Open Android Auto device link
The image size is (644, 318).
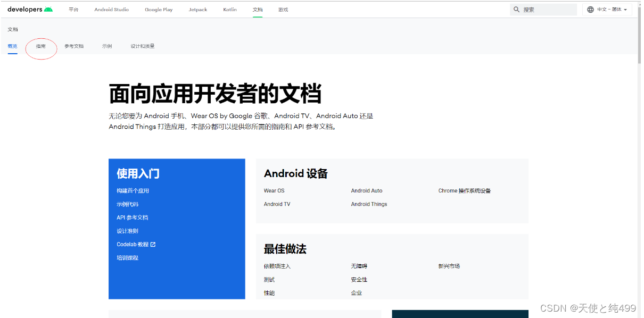click(367, 191)
